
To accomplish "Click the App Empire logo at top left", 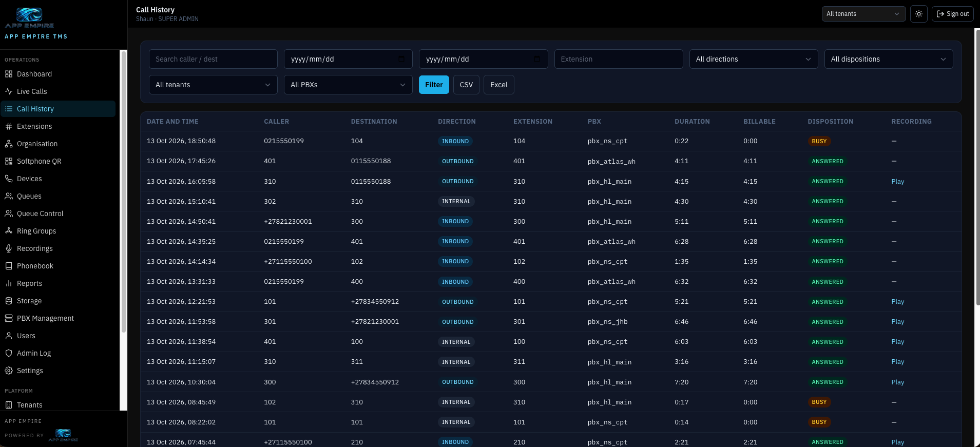I will pos(29,18).
